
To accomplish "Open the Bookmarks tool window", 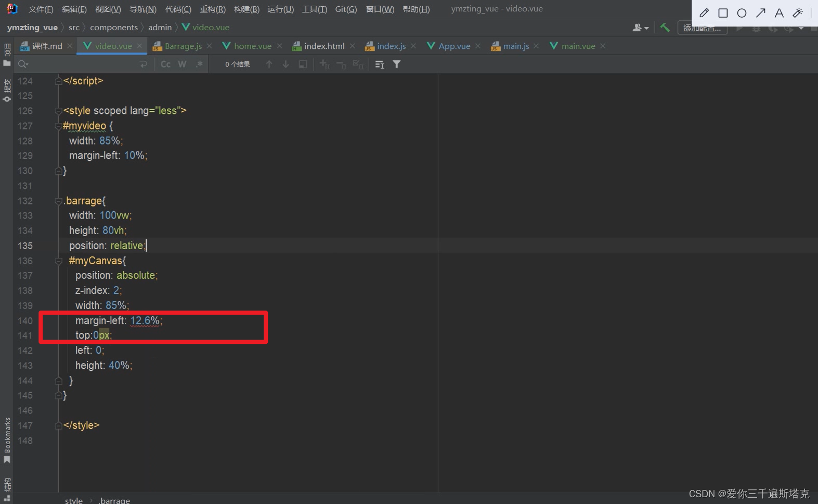I will pos(7,441).
